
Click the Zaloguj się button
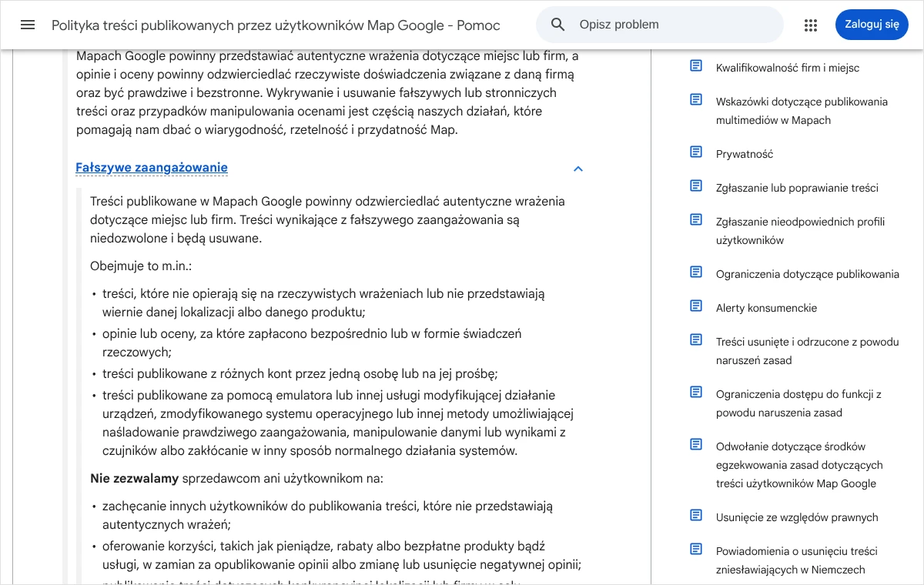[872, 25]
